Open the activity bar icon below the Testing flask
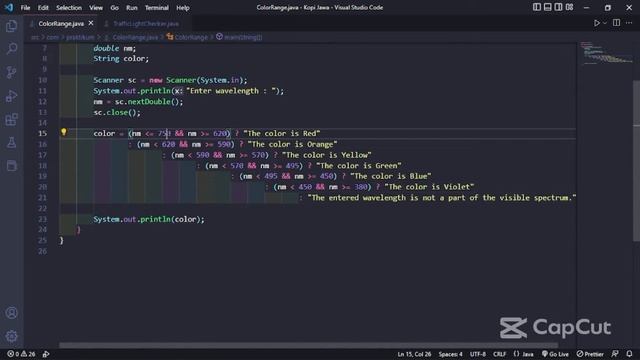Image resolution: width=640 pixels, height=360 pixels. tap(11, 166)
